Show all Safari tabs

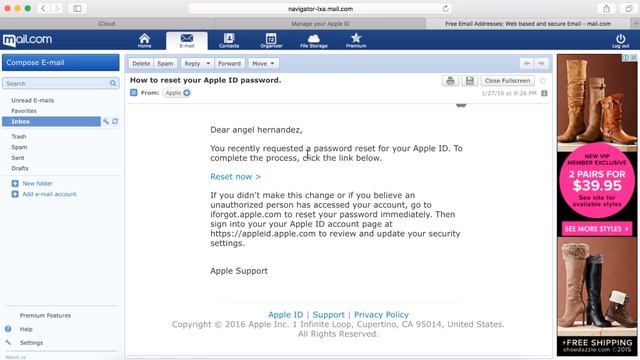tap(629, 8)
